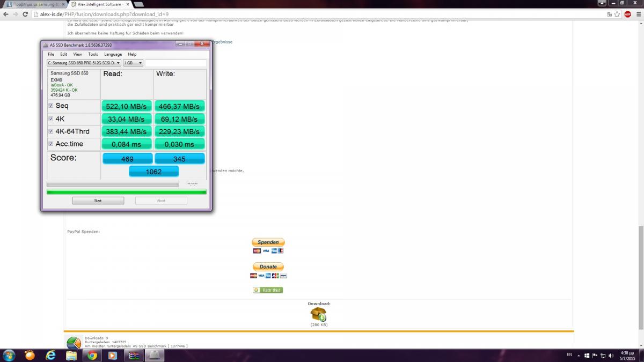Toggle the Seq benchmark checkbox
644x362 pixels.
[x=51, y=106]
